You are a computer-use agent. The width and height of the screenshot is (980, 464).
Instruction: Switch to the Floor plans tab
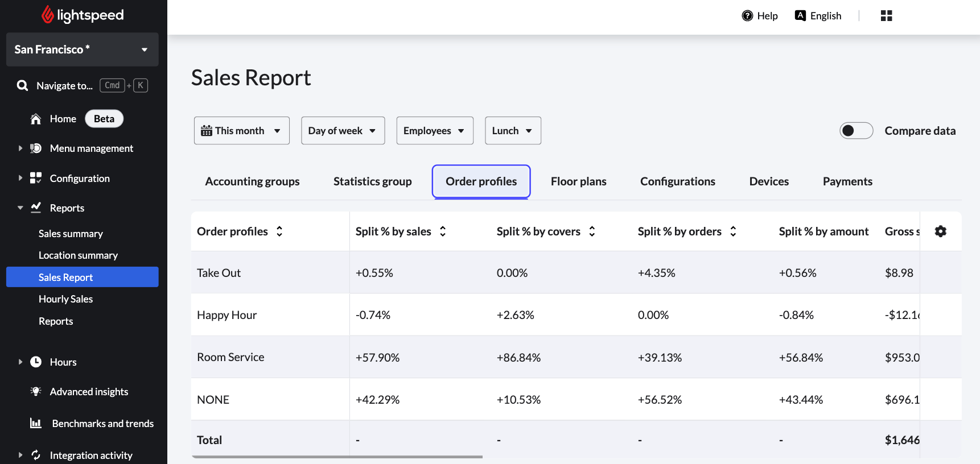[578, 181]
